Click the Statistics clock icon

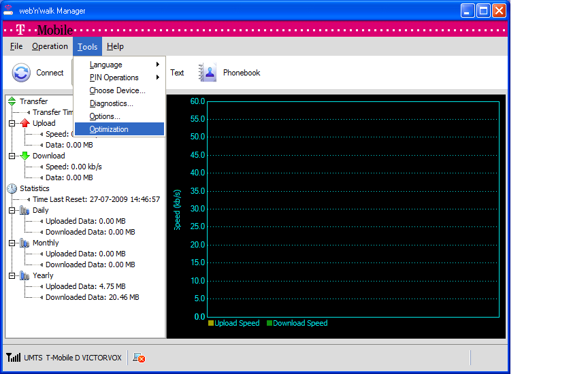point(12,188)
